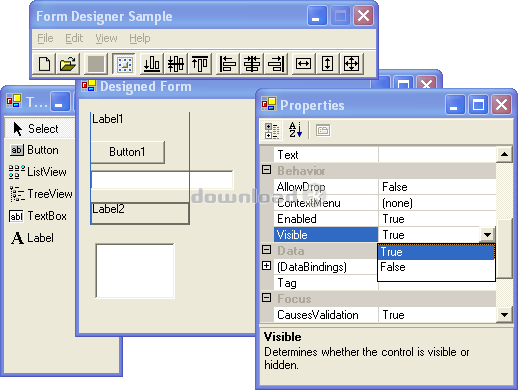
Task: Align lefts using the toolbar icon
Action: tap(228, 63)
